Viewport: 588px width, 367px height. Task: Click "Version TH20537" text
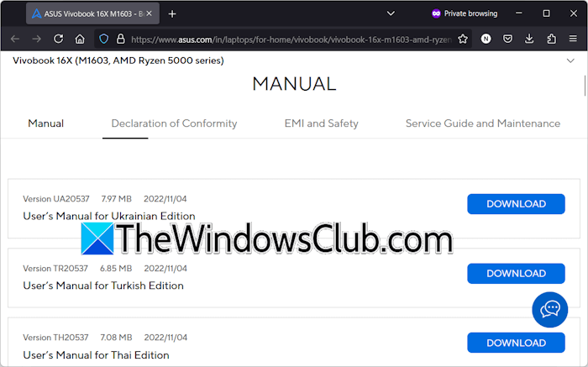(x=56, y=338)
